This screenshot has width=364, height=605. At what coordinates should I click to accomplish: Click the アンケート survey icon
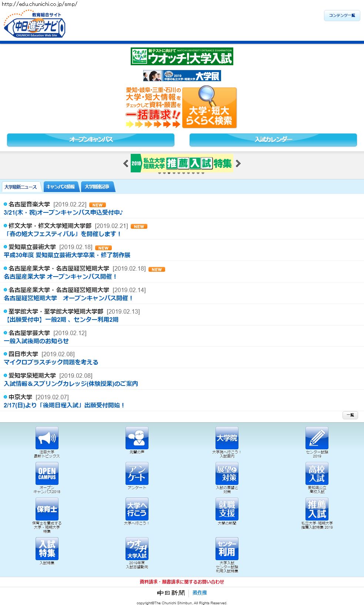pos(137,473)
